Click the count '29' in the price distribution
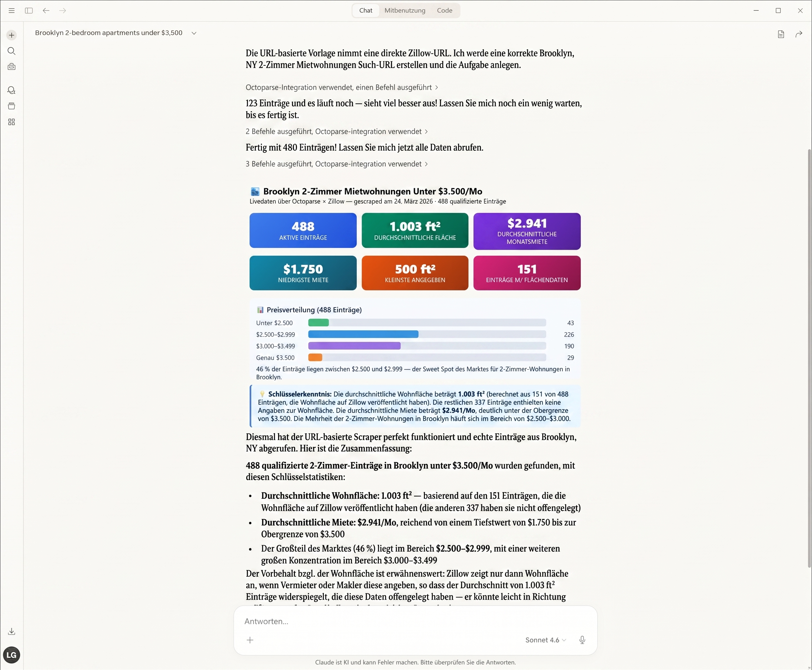812x670 pixels. 570,358
